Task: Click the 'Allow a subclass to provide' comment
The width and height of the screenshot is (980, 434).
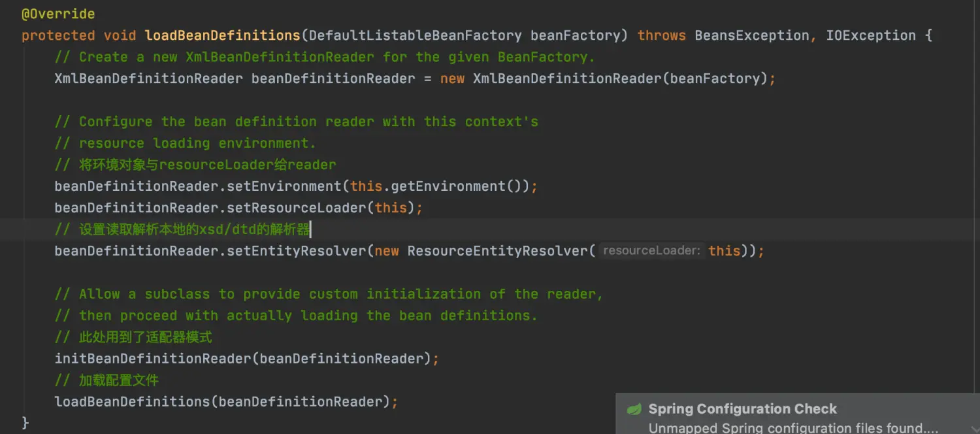Action: point(329,294)
